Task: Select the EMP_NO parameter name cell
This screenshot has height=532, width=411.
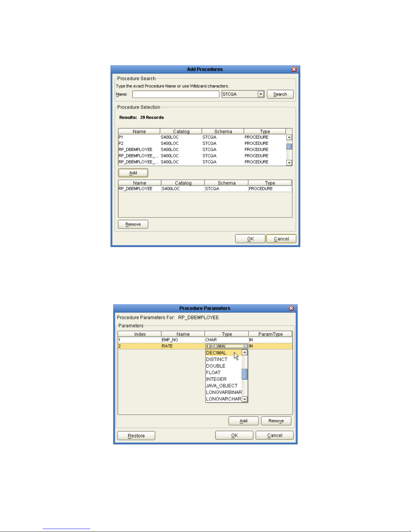Action: point(183,340)
